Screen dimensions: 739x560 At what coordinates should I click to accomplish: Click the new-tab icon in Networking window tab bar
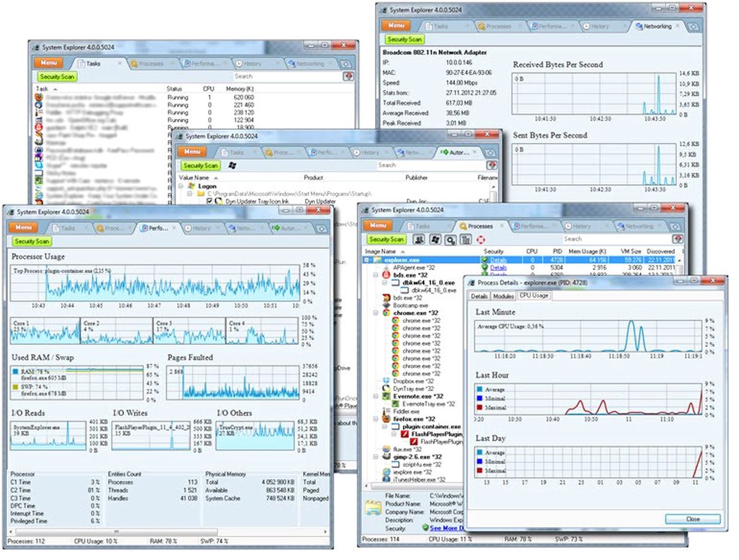(693, 26)
